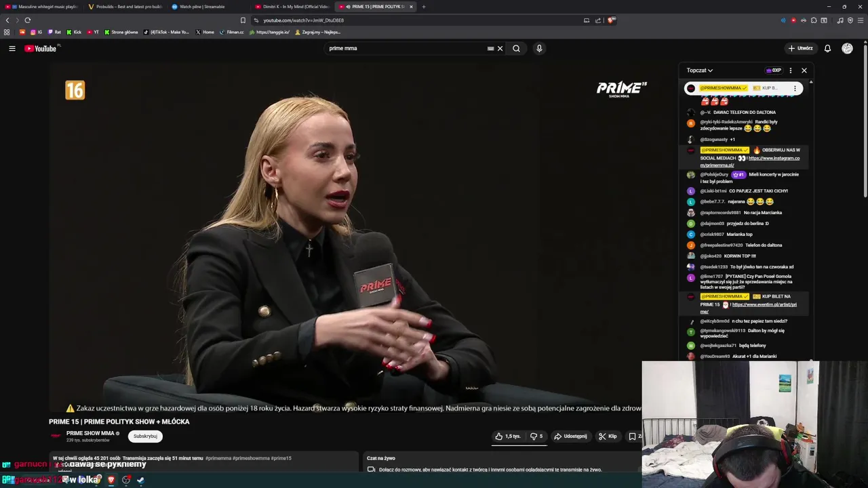
Task: Open the YT bookmark
Action: (x=93, y=32)
